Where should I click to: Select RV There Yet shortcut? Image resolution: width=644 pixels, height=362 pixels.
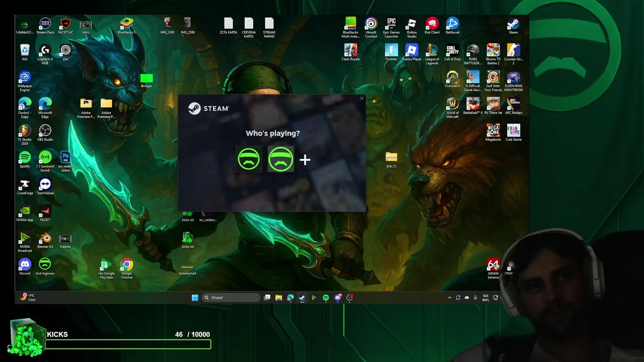(x=493, y=106)
